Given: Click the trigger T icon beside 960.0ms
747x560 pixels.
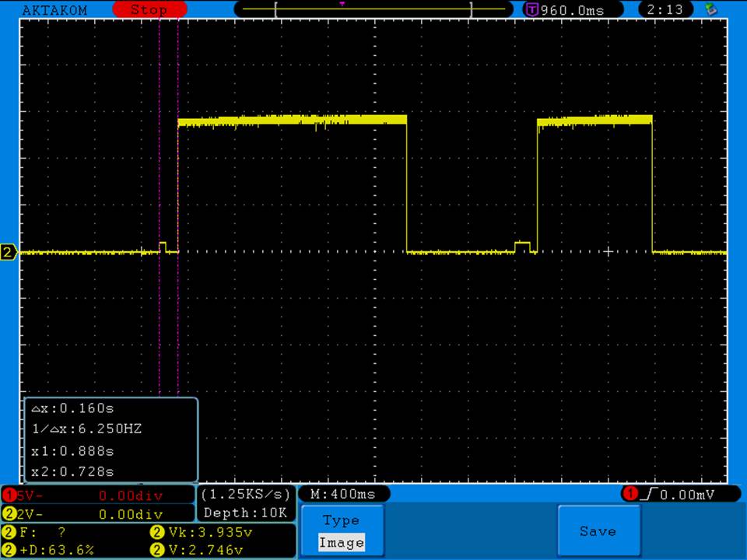Looking at the screenshot, I should coord(531,10).
